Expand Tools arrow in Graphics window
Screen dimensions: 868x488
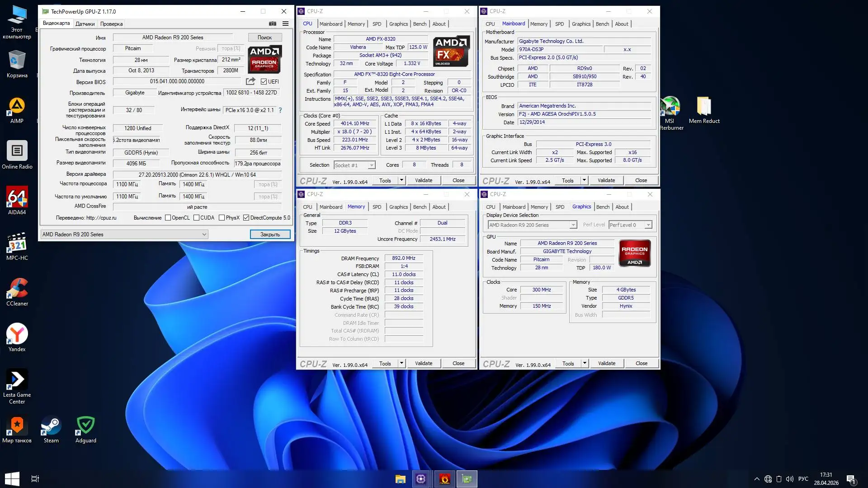[x=584, y=363]
